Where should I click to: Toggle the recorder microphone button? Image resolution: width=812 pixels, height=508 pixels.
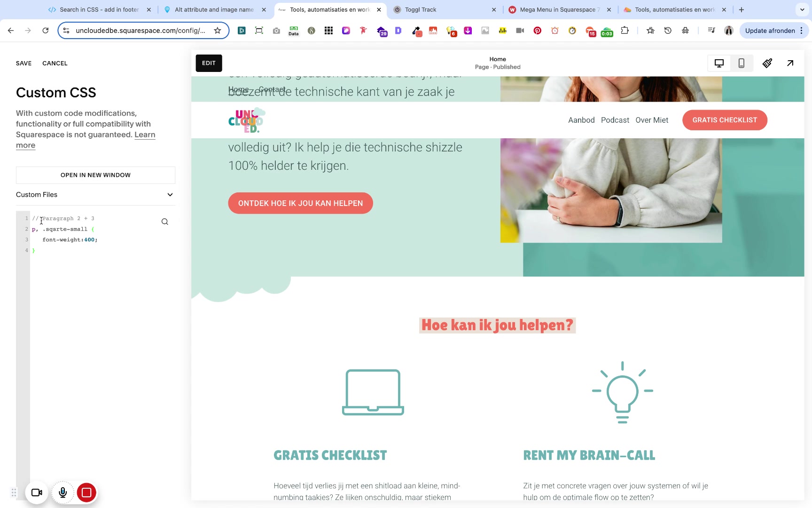coord(62,492)
